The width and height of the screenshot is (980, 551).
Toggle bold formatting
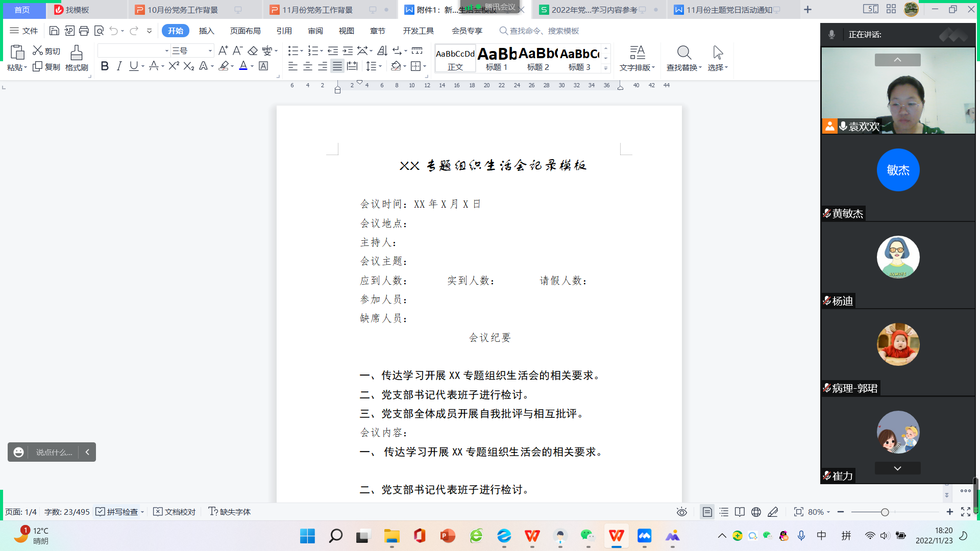[105, 66]
